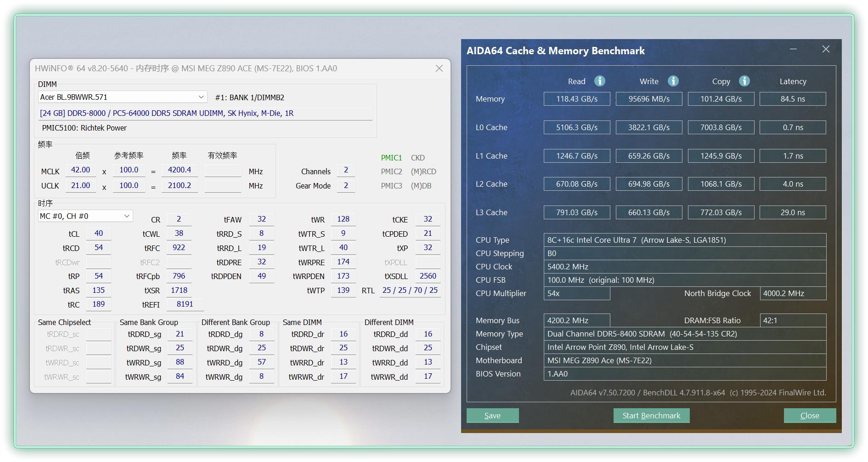Click the tXSR value 1718
Viewport: 868px width, 462px height.
179,291
